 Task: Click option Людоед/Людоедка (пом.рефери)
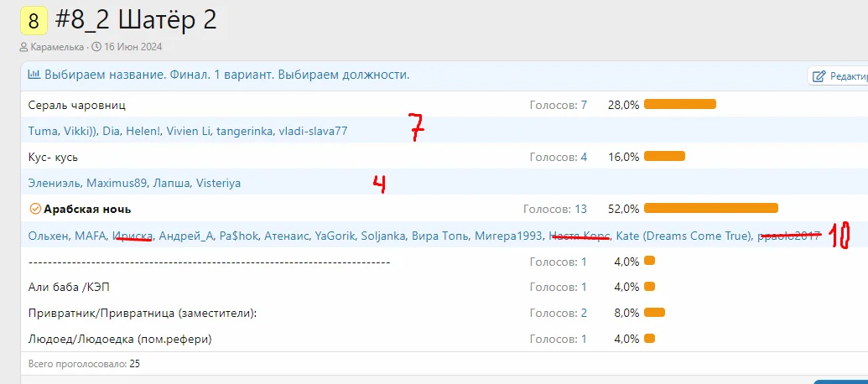(120, 340)
